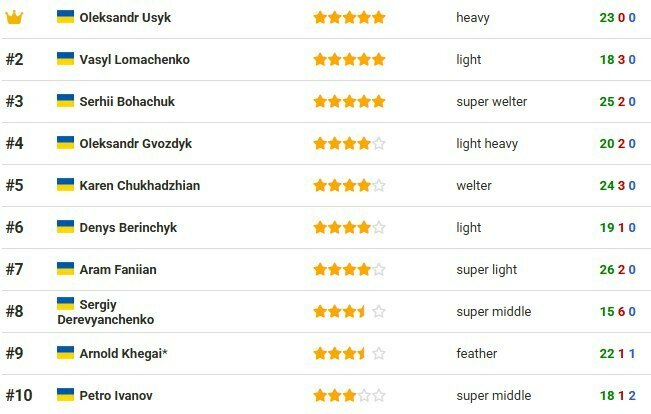Image resolution: width=651 pixels, height=414 pixels.
Task: Select the boxer name Aram Faniian
Action: [x=118, y=269]
